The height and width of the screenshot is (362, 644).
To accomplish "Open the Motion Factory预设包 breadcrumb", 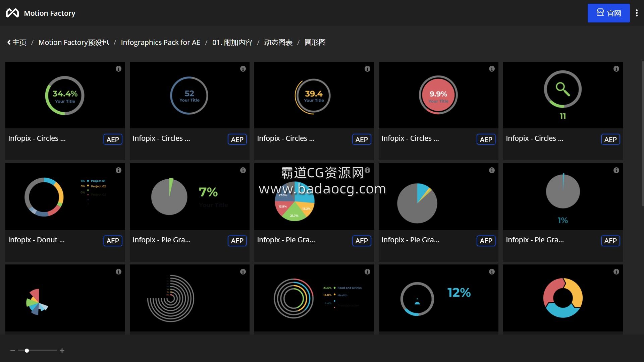I will (73, 43).
